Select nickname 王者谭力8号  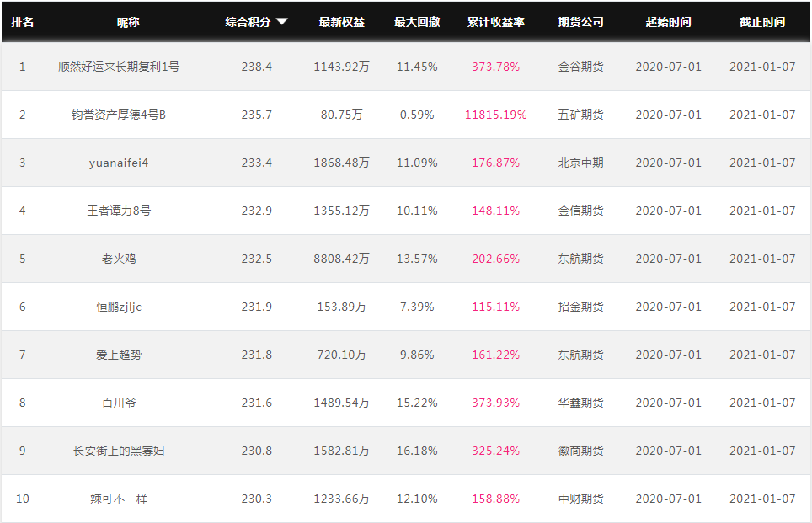(x=119, y=211)
